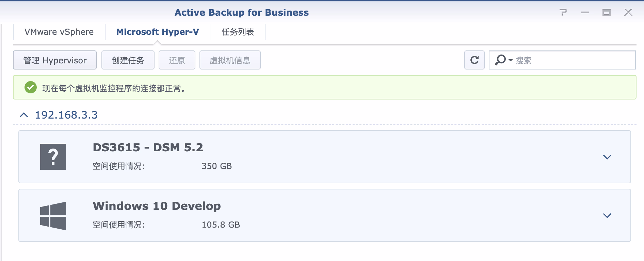Focus the 搜索 search field
Viewport: 644px width, 261px height.
point(572,60)
